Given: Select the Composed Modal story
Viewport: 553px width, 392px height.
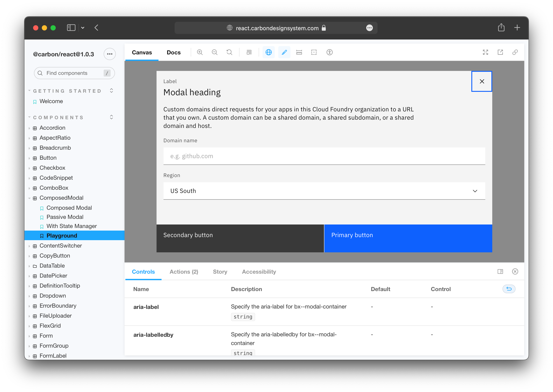Looking at the screenshot, I should 69,208.
